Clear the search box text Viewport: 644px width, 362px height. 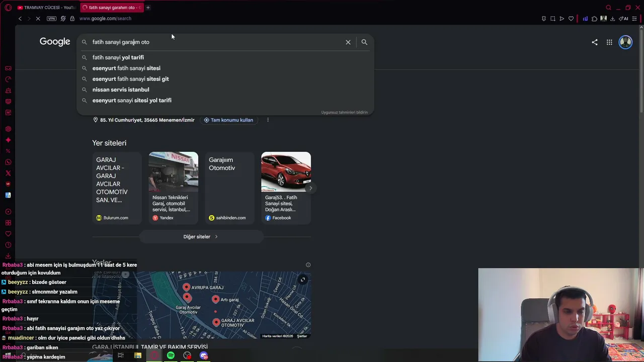(348, 42)
